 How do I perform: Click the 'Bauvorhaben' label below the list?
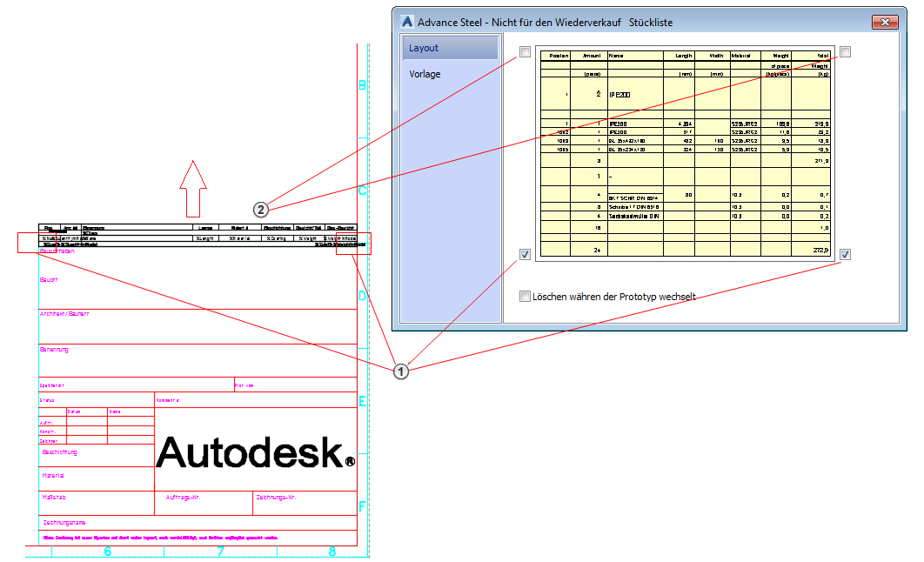pos(57,251)
